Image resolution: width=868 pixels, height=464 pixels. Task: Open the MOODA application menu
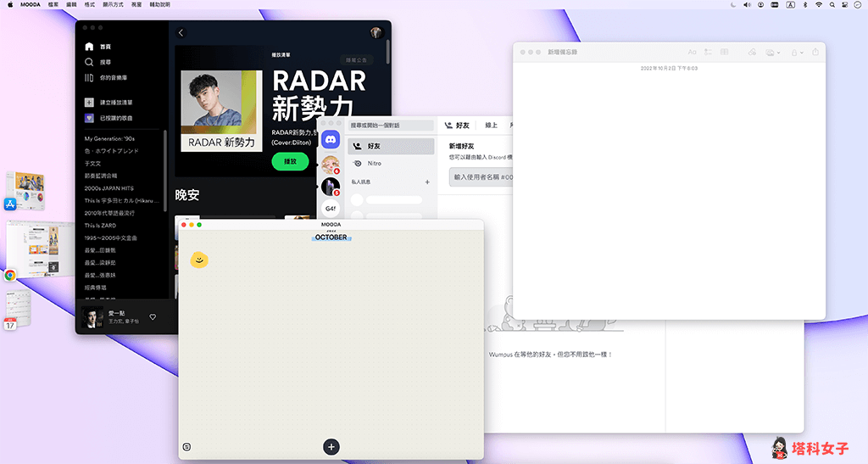31,4
